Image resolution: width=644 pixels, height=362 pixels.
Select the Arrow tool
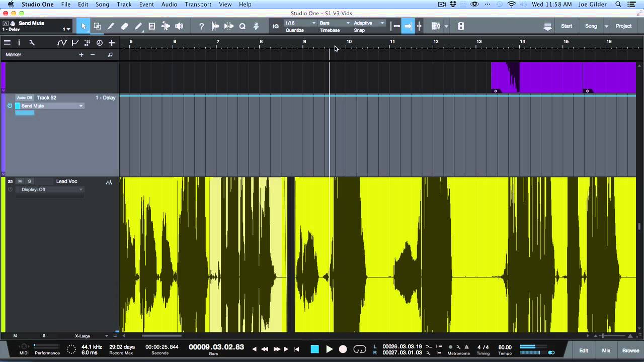(84, 26)
